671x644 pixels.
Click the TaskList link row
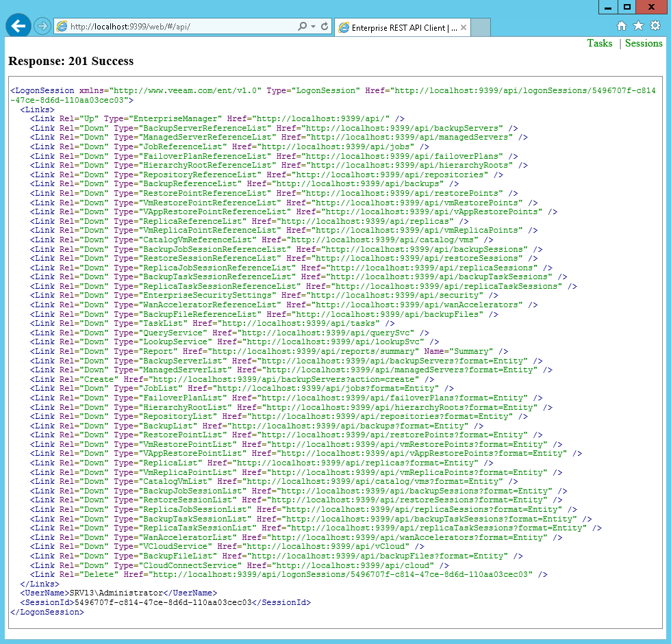coord(212,323)
